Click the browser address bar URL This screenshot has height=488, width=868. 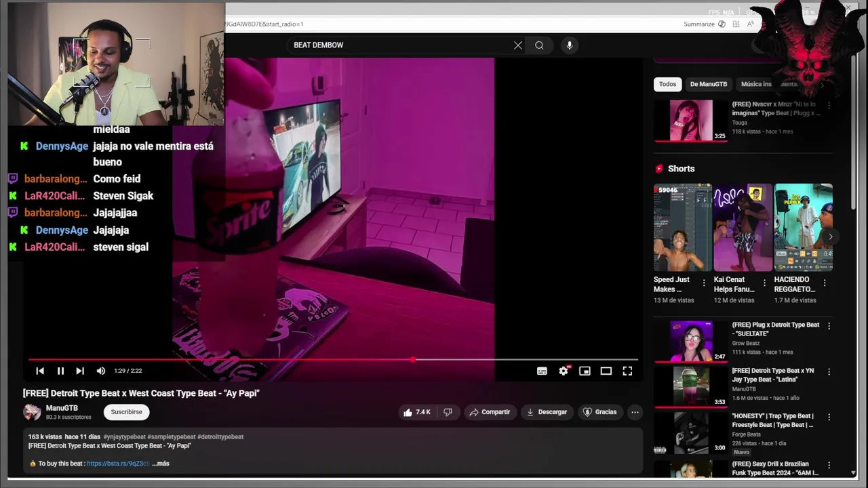(x=264, y=24)
